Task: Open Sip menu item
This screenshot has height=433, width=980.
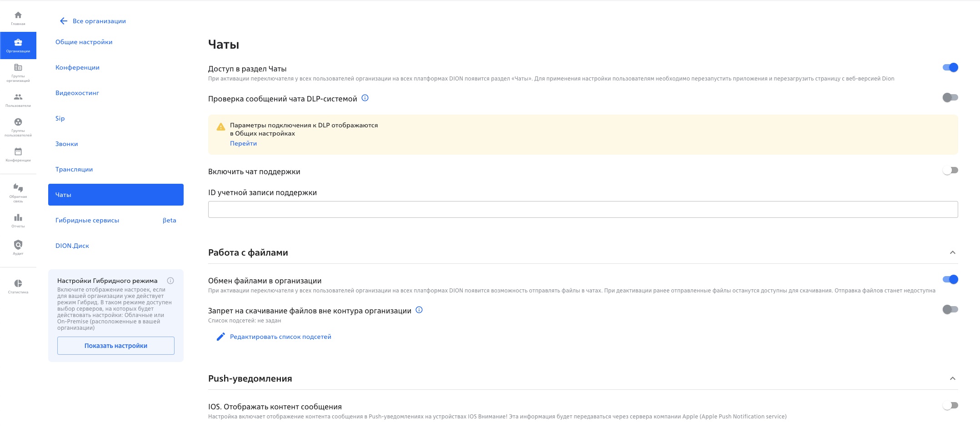Action: coord(116,118)
